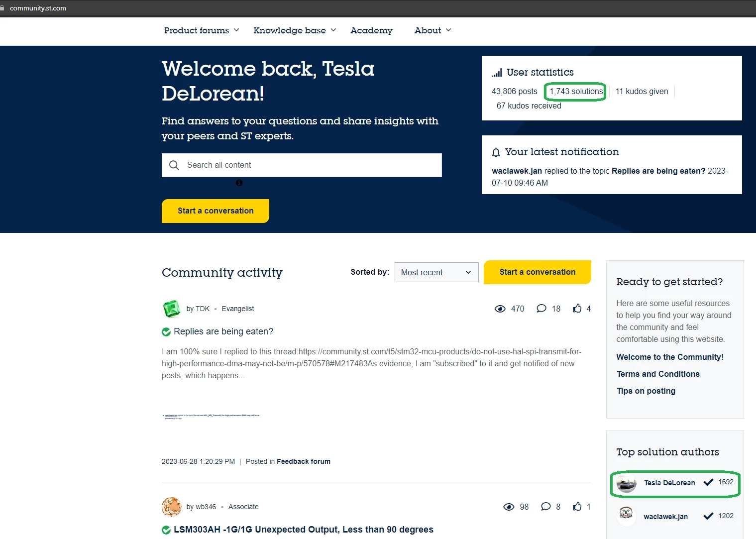756x539 pixels.
Task: Focus the Search all content field
Action: (302, 165)
